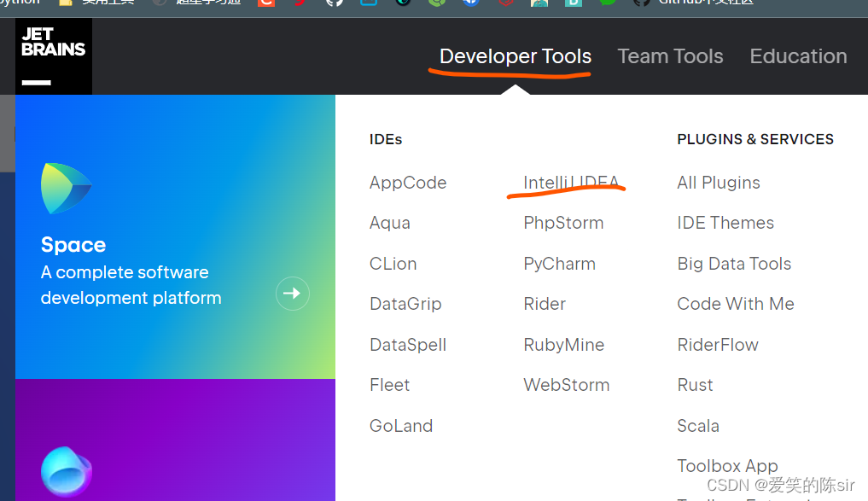Open the All Plugins link

tap(719, 183)
